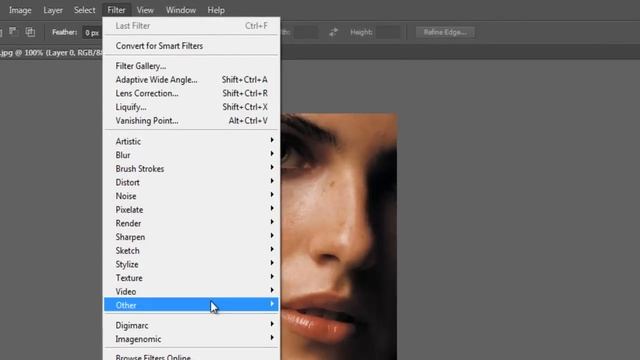Viewport: 640px width, 360px height.
Task: Click the Feather value field
Action: 92,33
